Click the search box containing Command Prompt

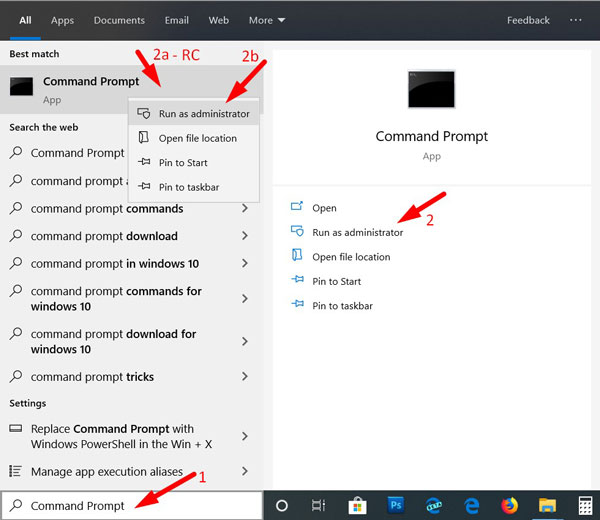point(132,506)
